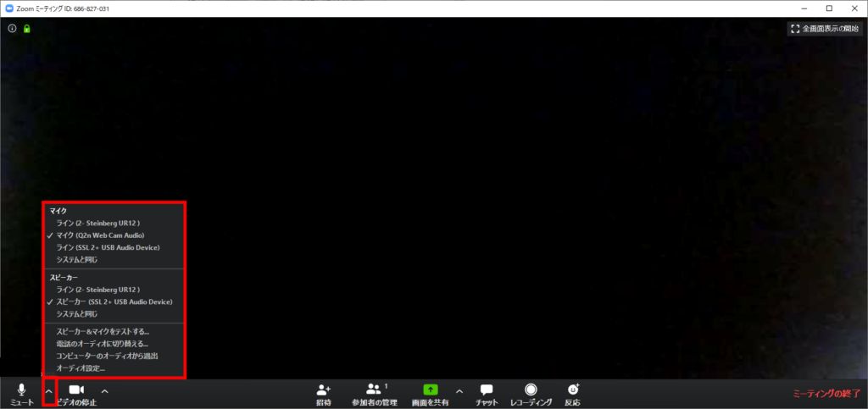The height and width of the screenshot is (409, 868).
Task: Start full screen view (全画面表示の開始)
Action: click(x=824, y=29)
